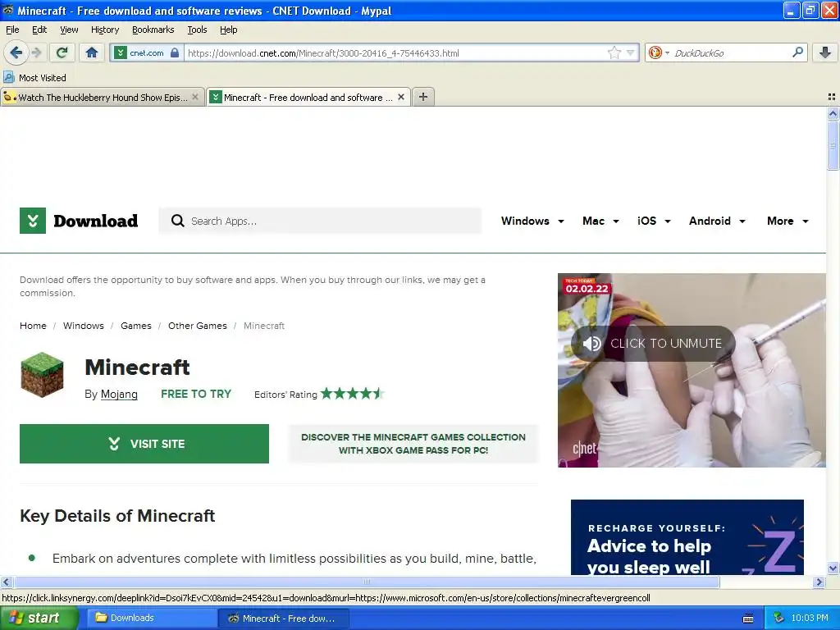Screen dimensions: 840x630
Task: Click the Editors' Rating stars
Action: tap(353, 394)
